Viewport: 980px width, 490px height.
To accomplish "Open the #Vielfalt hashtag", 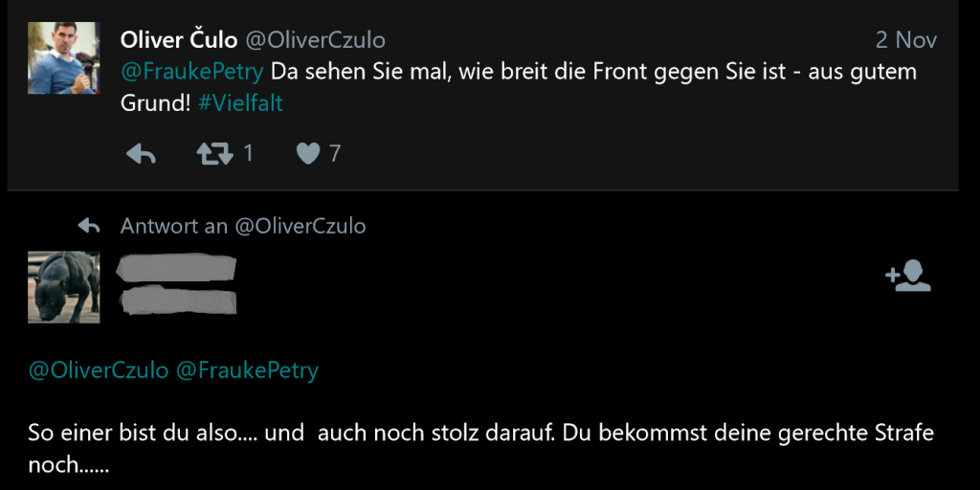I will point(240,103).
